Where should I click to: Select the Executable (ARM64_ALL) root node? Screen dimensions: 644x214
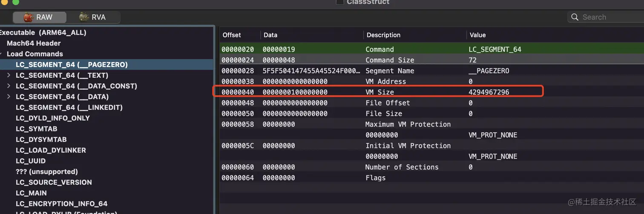point(43,32)
